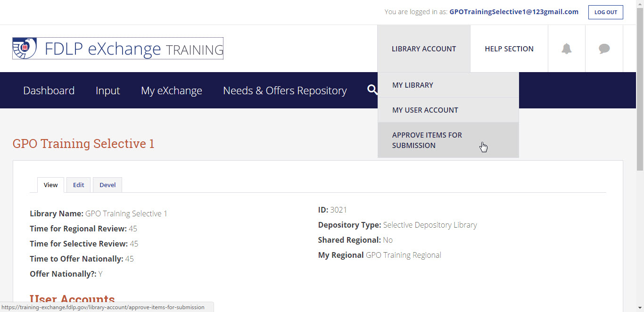Click the Time to Offer Nationally label
Image resolution: width=644 pixels, height=312 pixels.
click(76, 259)
